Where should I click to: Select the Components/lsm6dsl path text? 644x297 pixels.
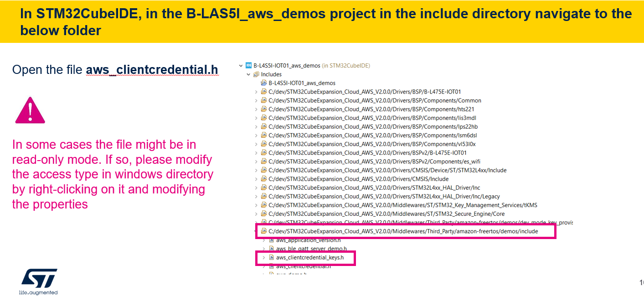click(x=372, y=135)
